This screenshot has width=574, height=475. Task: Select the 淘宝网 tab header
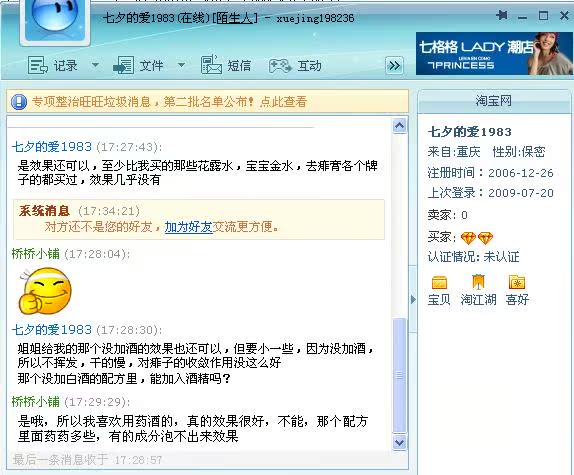tap(494, 101)
